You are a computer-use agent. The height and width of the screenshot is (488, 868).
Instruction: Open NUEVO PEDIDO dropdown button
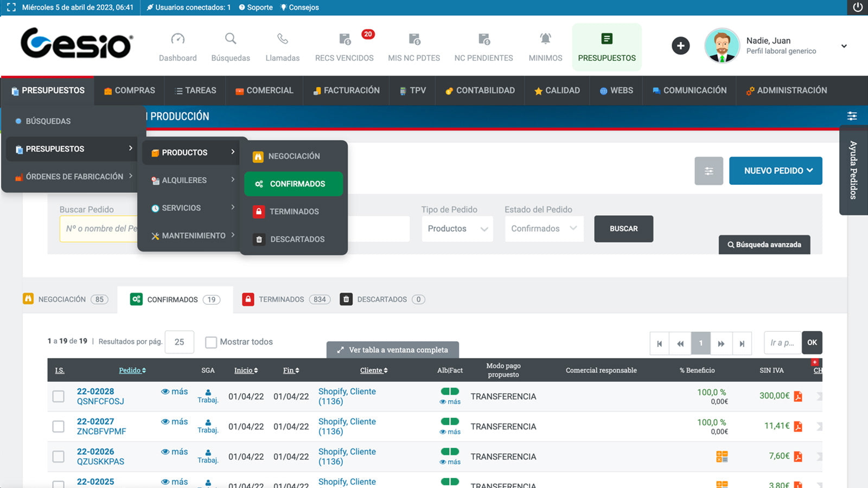(776, 171)
